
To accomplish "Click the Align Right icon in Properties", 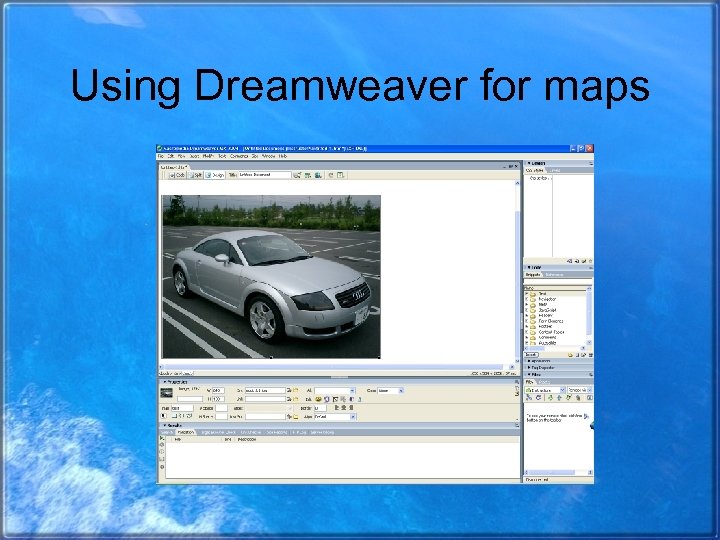I will click(x=351, y=407).
